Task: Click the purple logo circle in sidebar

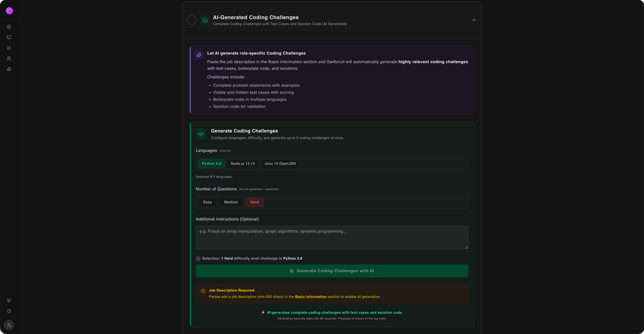Action: (9, 11)
